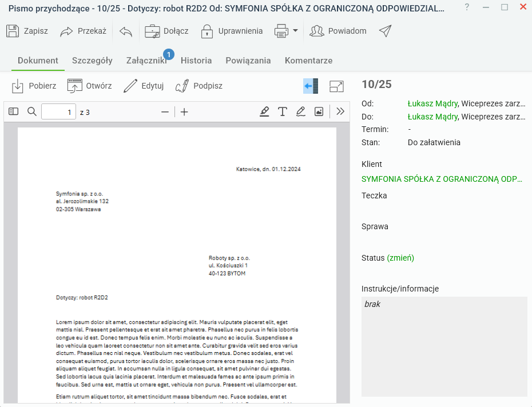Select the text annotation tool
This screenshot has width=532, height=407.
[282, 111]
